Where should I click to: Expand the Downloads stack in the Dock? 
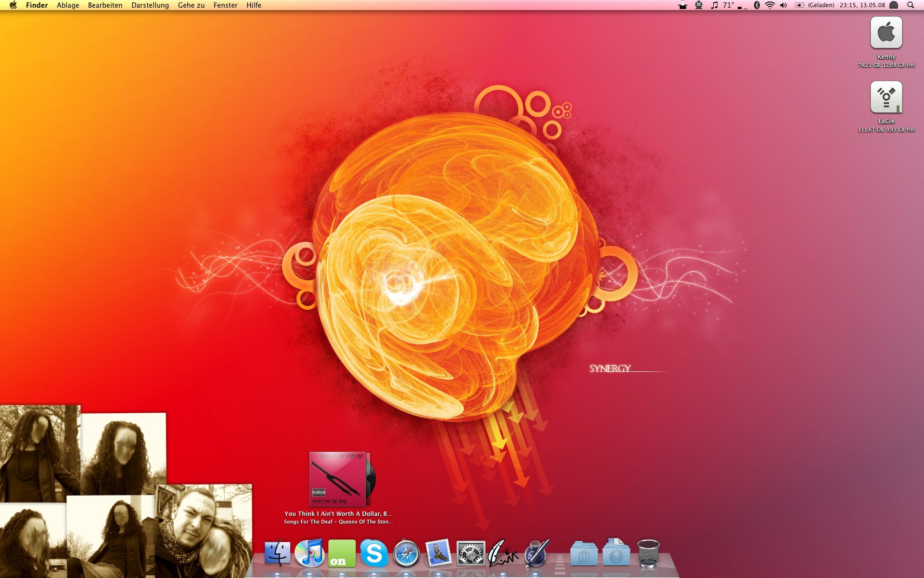[x=616, y=553]
